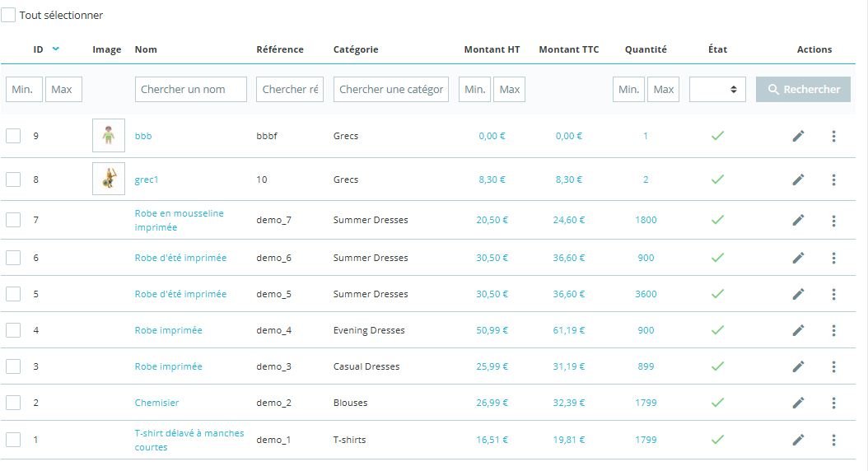The image size is (868, 471).
Task: Click pencil edit icon for Chemisier row
Action: click(798, 403)
